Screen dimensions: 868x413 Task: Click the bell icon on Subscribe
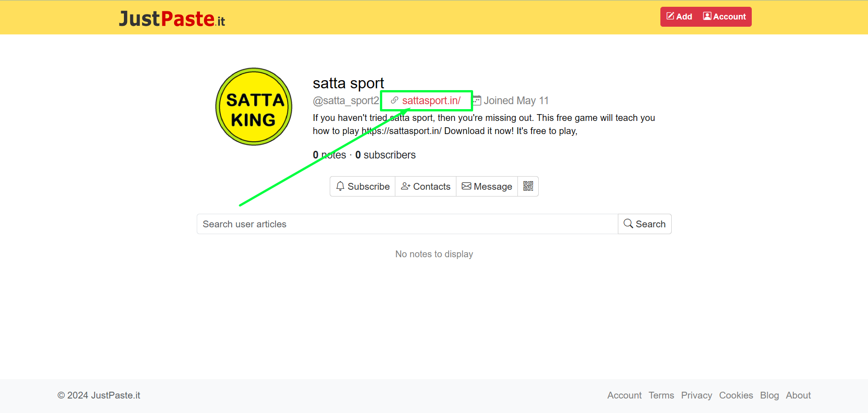[x=340, y=186]
